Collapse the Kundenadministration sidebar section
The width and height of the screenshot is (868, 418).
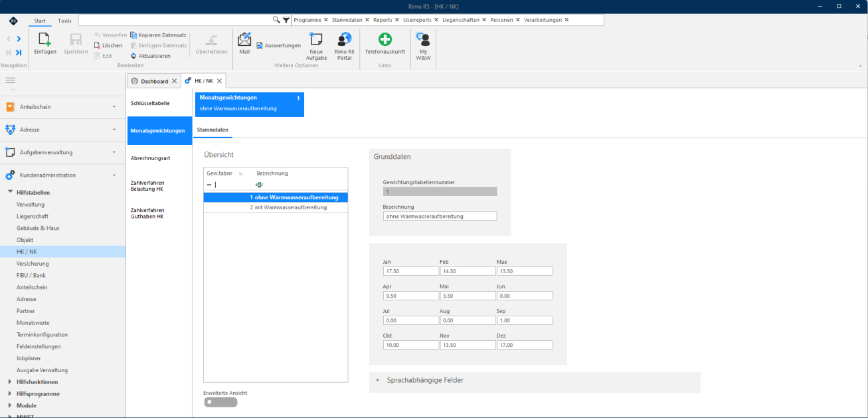click(62, 175)
